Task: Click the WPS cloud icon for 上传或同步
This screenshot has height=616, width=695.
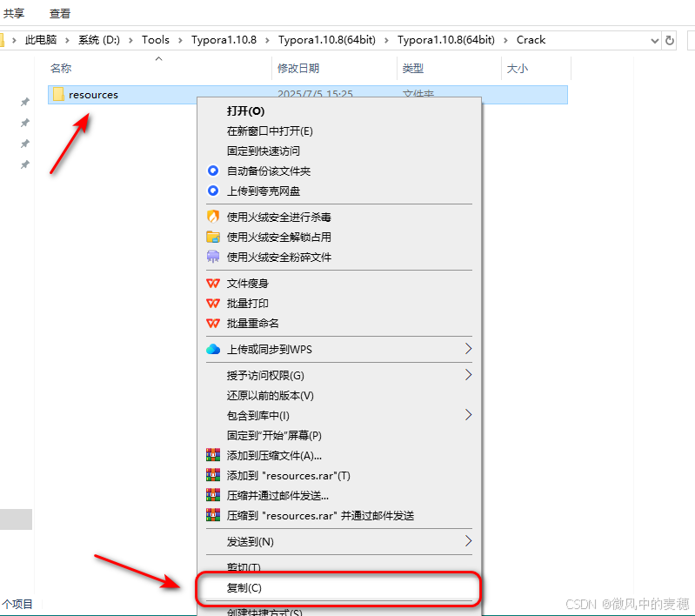Action: pos(213,349)
